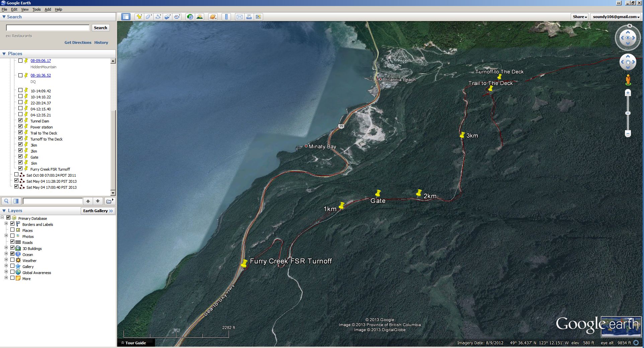Image resolution: width=644 pixels, height=348 pixels.
Task: Click the View in Google Maps icon
Action: tap(258, 17)
